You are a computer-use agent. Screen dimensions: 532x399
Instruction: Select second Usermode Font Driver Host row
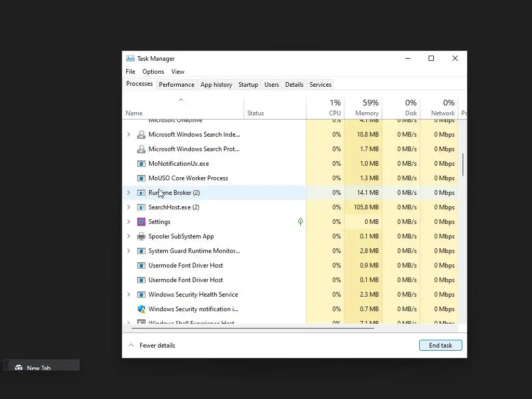pyautogui.click(x=290, y=280)
